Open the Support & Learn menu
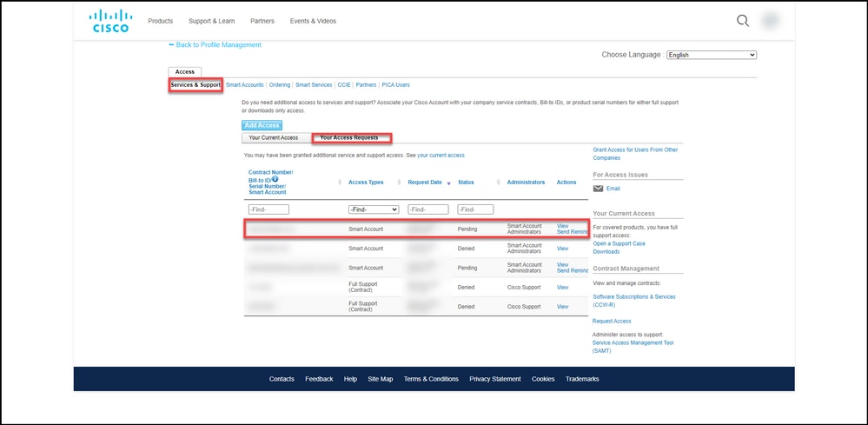 [x=211, y=21]
